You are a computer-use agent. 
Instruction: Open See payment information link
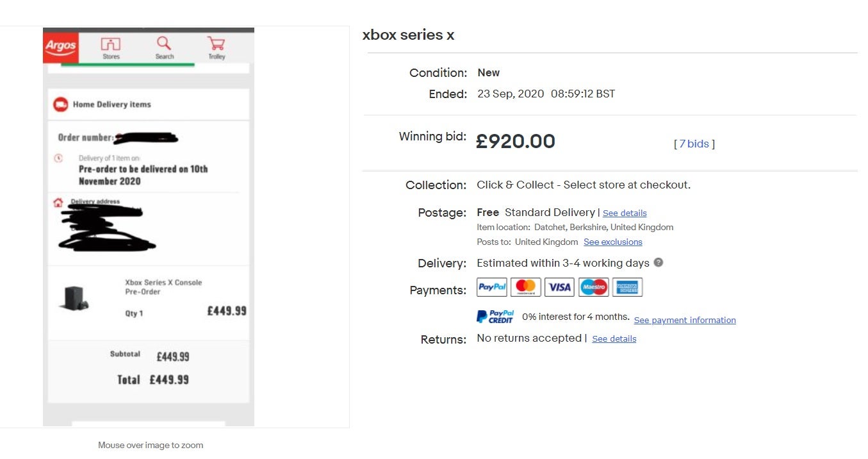point(685,320)
